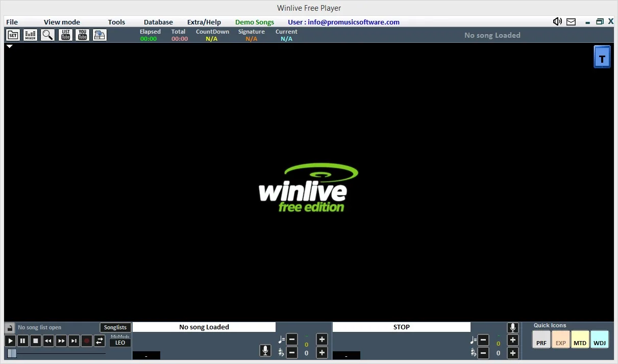618x364 pixels.
Task: Increase key transpose on right player
Action: click(x=513, y=353)
